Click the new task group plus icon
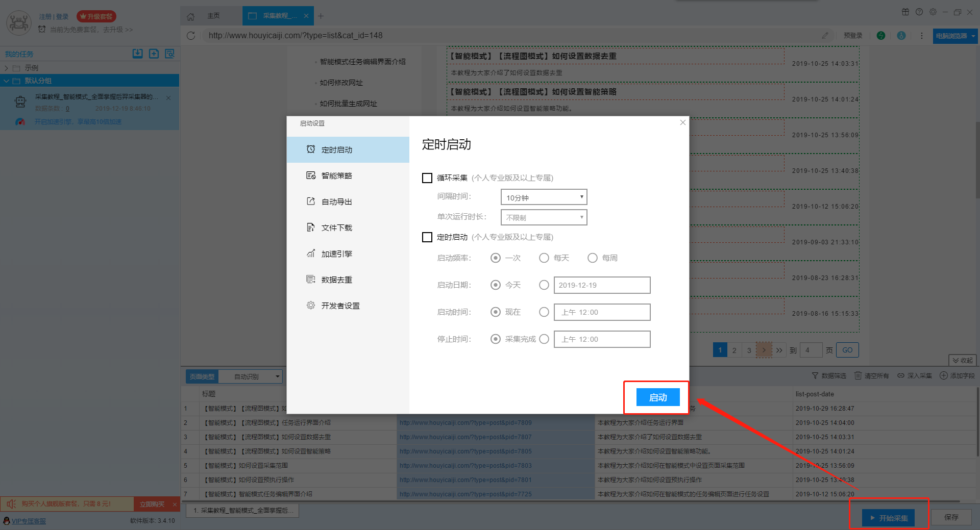The image size is (980, 530). tap(154, 54)
